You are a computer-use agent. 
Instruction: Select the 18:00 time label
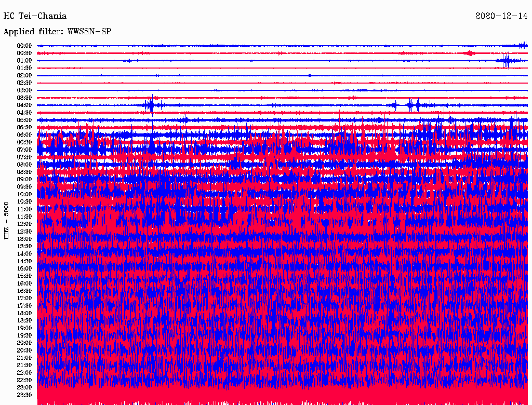click(x=24, y=313)
